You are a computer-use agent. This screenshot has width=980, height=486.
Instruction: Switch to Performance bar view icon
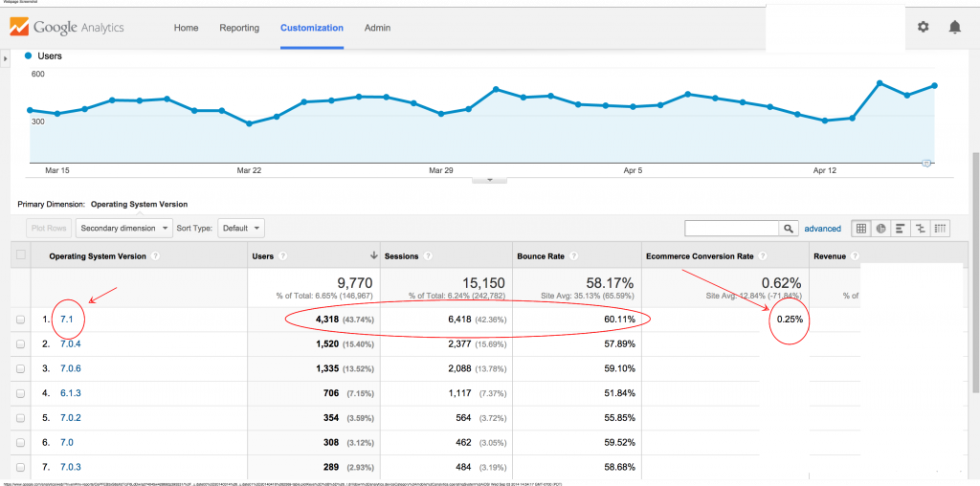901,228
